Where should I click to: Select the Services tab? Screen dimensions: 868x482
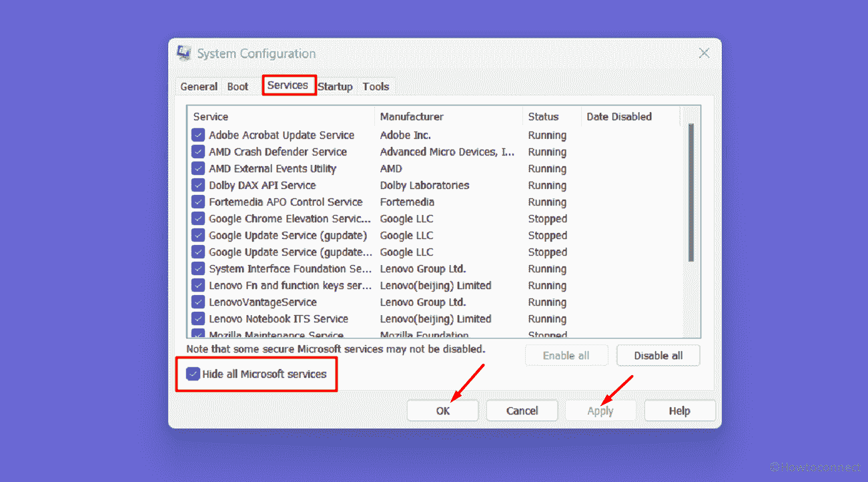point(288,85)
